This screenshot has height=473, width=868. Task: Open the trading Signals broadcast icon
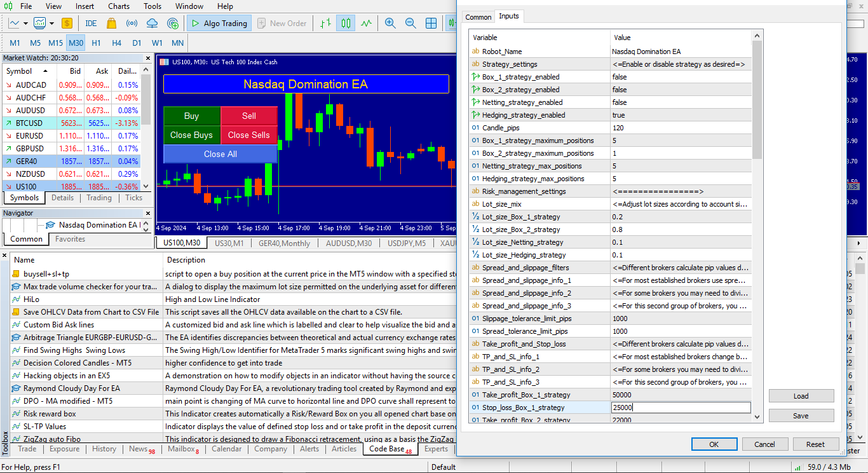[132, 24]
